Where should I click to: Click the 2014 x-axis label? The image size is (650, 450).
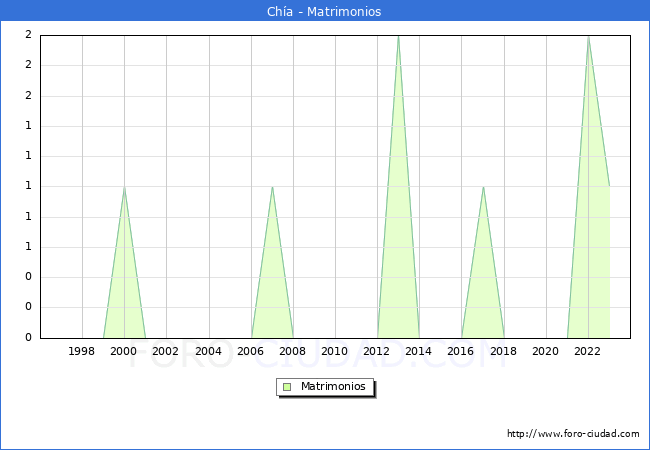click(x=419, y=351)
